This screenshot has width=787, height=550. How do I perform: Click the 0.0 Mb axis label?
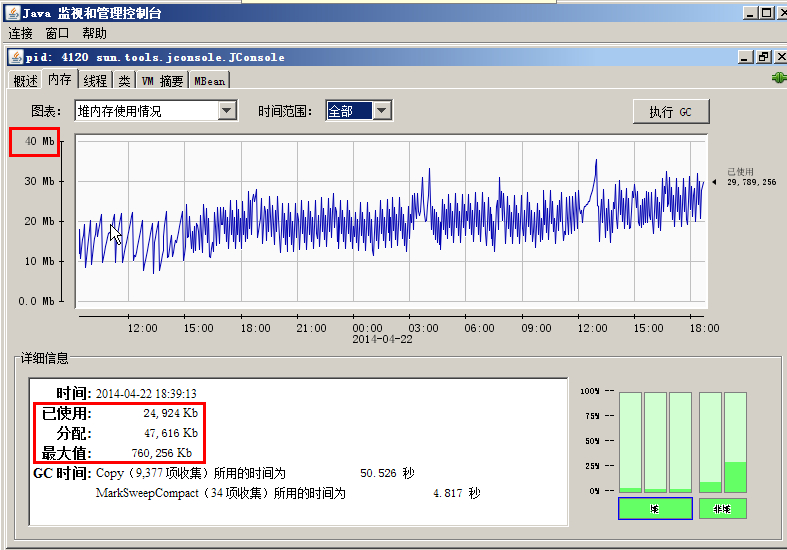click(36, 301)
